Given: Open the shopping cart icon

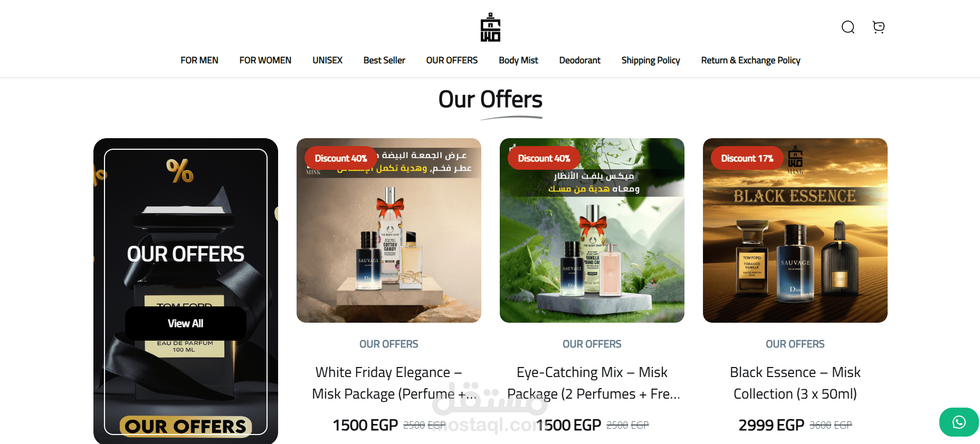Looking at the screenshot, I should 879,27.
